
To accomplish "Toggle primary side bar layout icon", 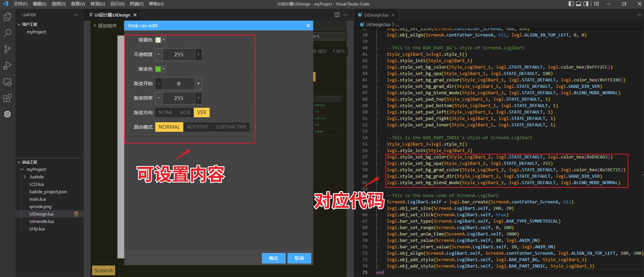I will 571,4.
